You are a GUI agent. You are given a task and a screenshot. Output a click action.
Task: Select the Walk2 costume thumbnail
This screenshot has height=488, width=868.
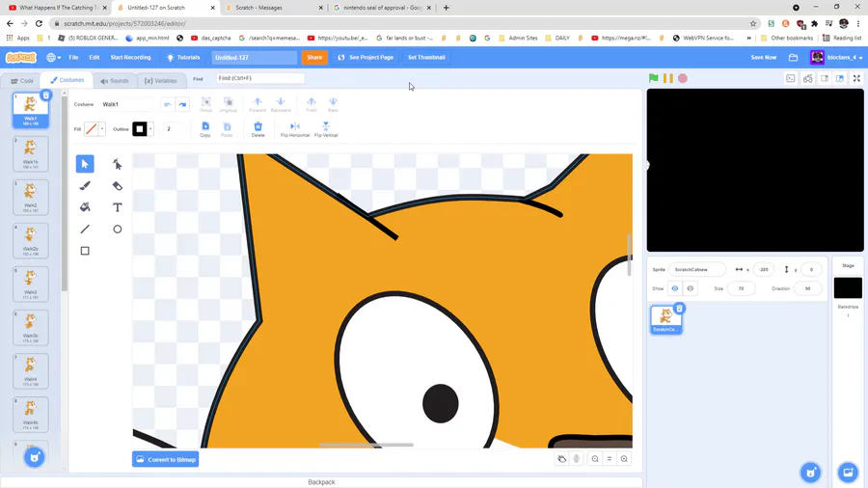point(31,197)
